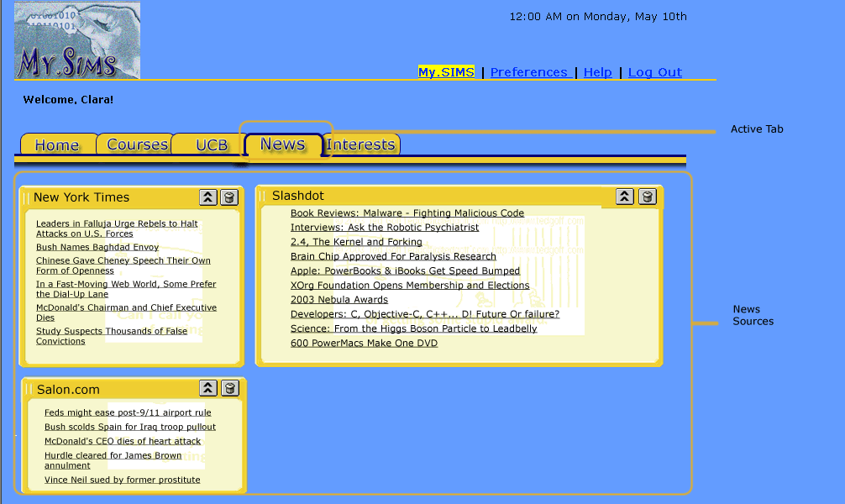The height and width of the screenshot is (504, 845).
Task: Grab the Salon.com panel drag handle
Action: pos(29,389)
